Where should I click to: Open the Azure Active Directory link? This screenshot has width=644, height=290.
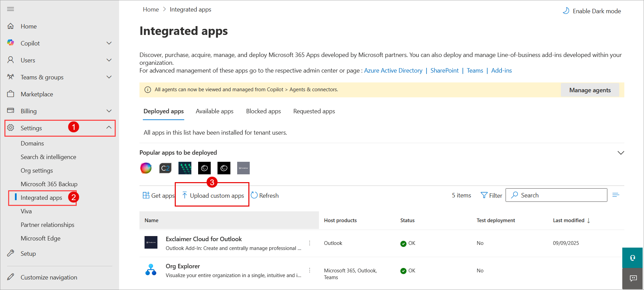coord(393,71)
